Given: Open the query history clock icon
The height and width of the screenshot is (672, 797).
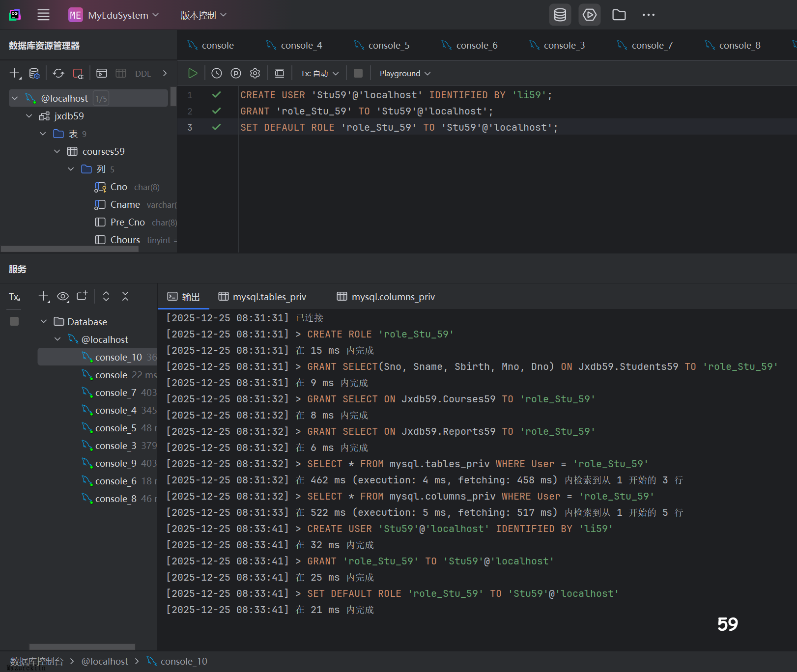Looking at the screenshot, I should 217,73.
